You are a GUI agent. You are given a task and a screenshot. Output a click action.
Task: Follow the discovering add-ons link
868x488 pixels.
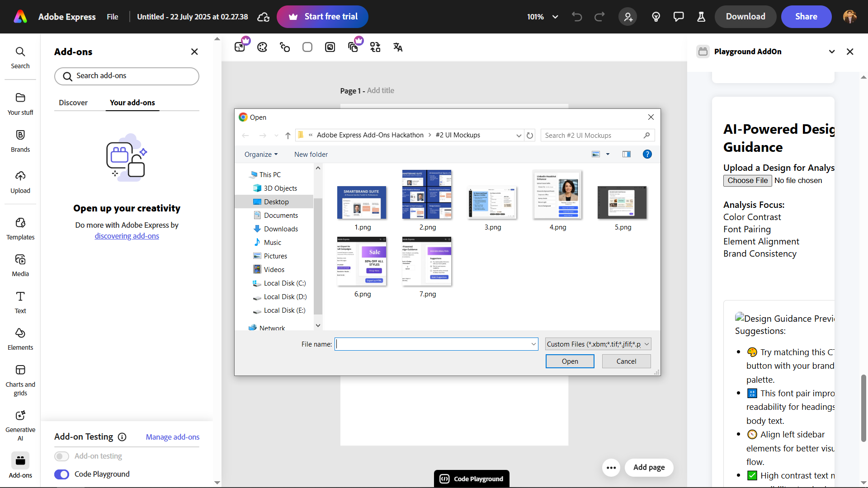click(127, 236)
